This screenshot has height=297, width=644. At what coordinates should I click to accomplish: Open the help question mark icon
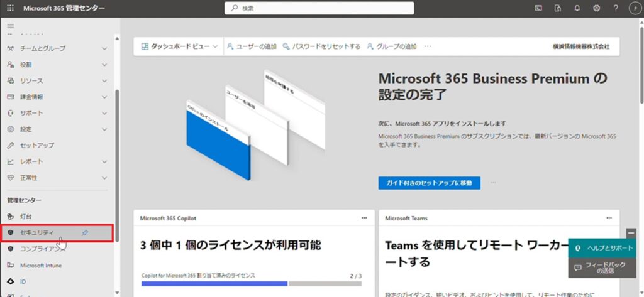pyautogui.click(x=616, y=8)
